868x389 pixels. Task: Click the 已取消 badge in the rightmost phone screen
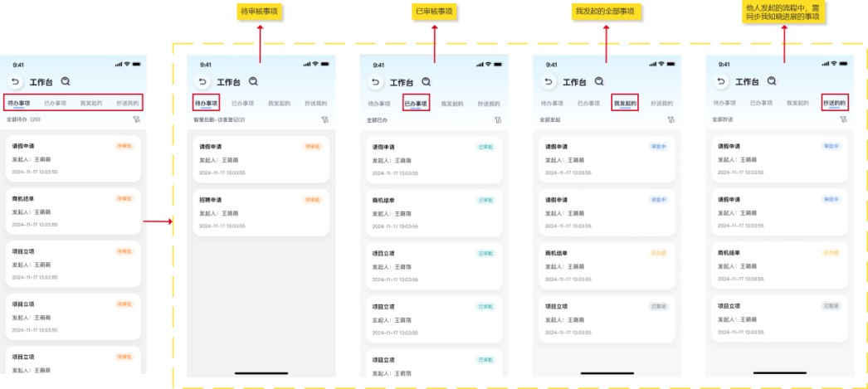[830, 306]
